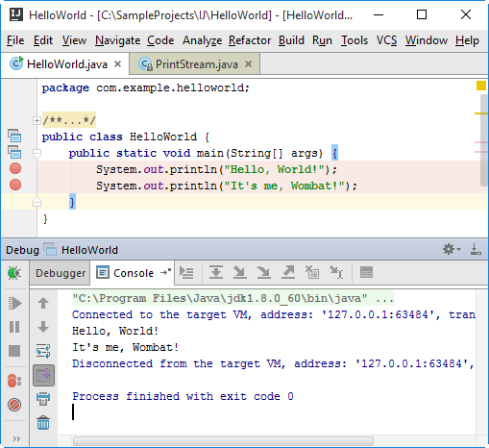Click the Step Out icon

click(x=288, y=273)
